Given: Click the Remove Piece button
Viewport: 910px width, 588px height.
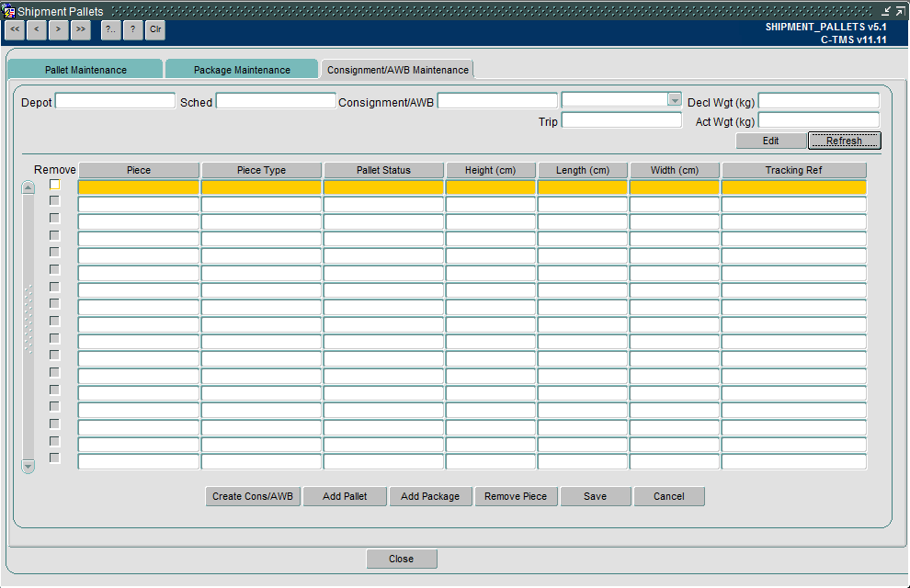Looking at the screenshot, I should click(x=516, y=496).
